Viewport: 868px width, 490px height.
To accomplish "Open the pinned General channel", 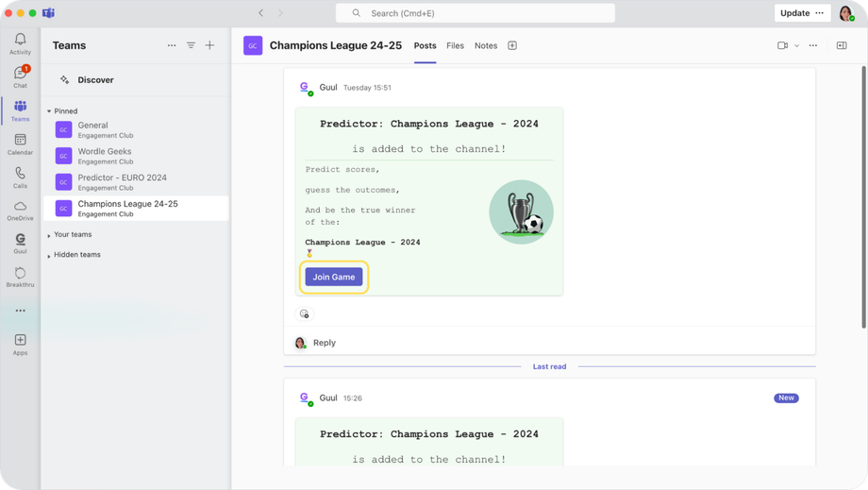I will coord(136,129).
